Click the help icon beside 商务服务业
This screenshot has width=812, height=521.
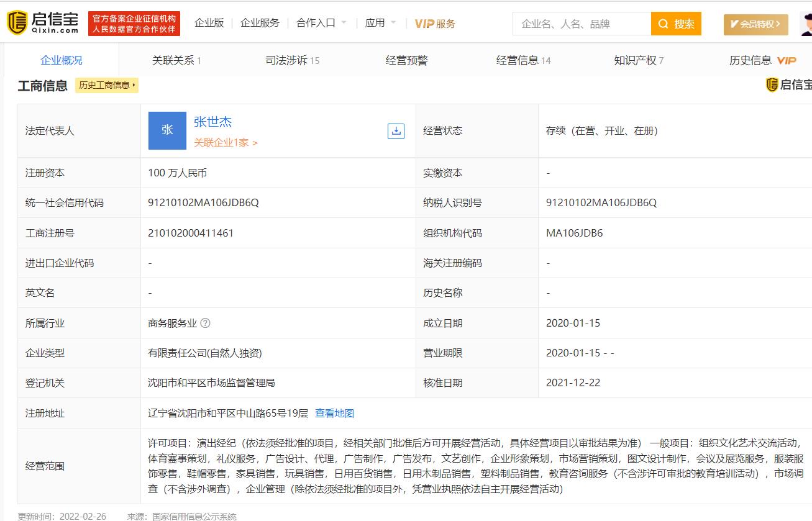[206, 323]
